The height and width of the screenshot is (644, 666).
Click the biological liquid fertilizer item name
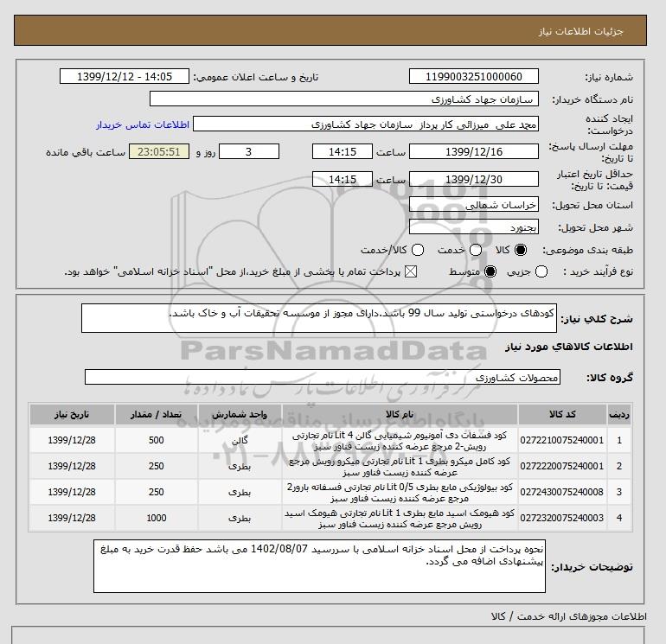(x=400, y=493)
